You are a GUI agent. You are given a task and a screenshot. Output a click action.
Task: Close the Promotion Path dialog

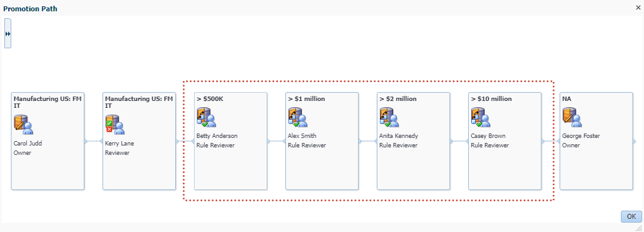[638, 8]
